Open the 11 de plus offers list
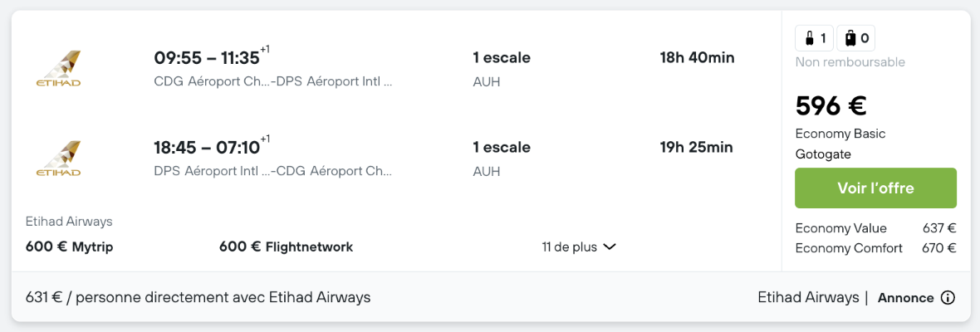The height and width of the screenshot is (332, 980). (x=579, y=247)
